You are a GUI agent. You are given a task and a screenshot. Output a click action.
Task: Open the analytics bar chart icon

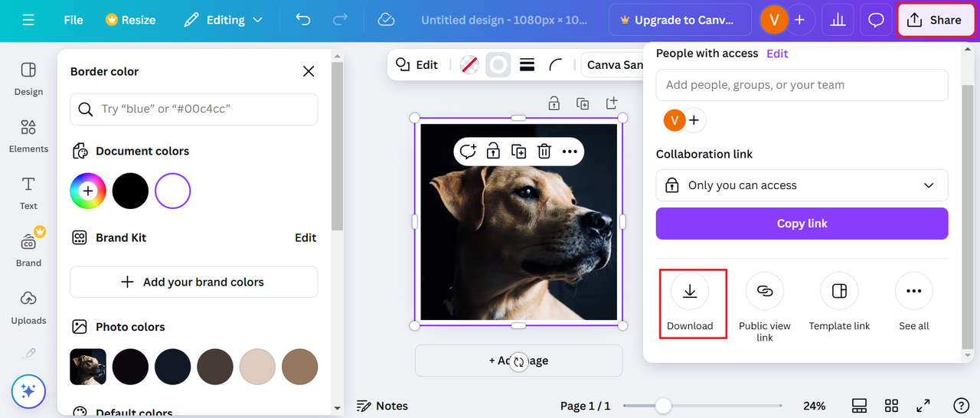click(838, 20)
